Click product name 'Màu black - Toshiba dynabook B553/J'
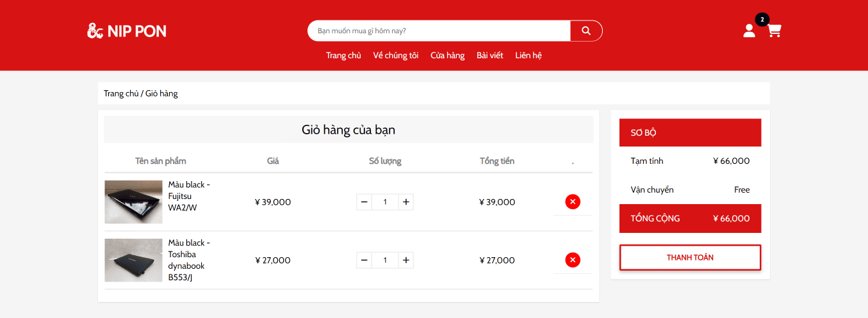This screenshot has width=868, height=318. (x=189, y=260)
